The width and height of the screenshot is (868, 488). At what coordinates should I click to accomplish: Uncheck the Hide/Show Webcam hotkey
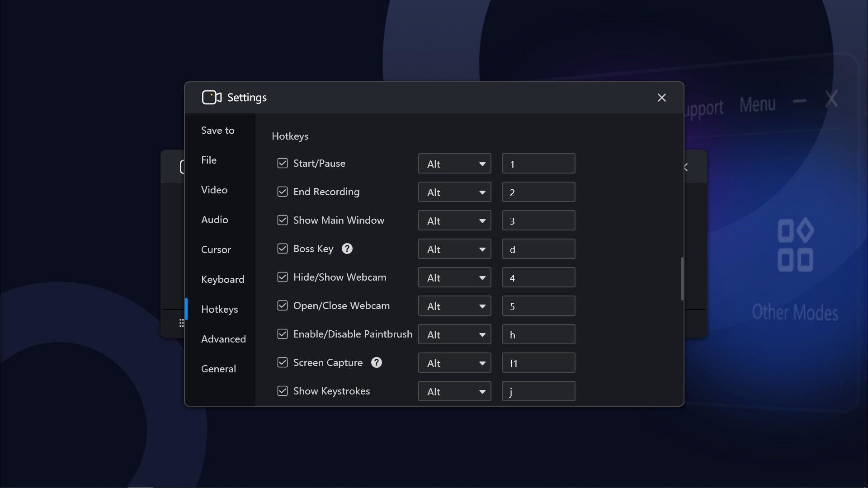(x=283, y=277)
